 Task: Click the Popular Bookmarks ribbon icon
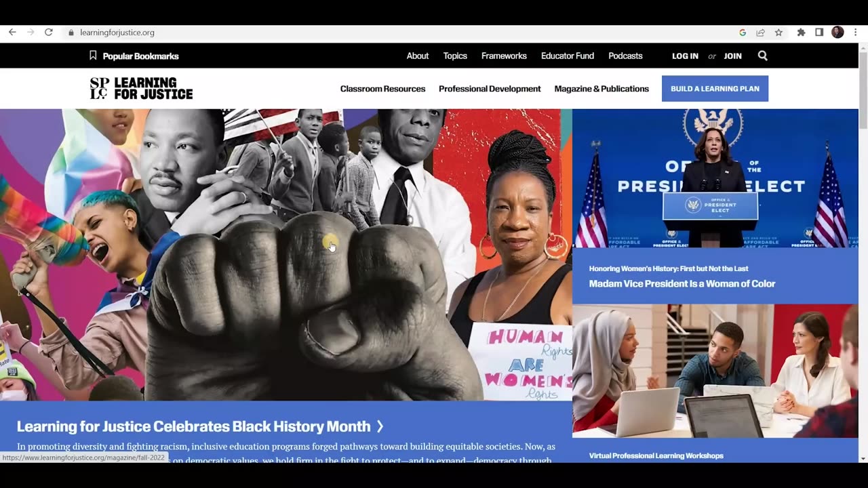(94, 56)
